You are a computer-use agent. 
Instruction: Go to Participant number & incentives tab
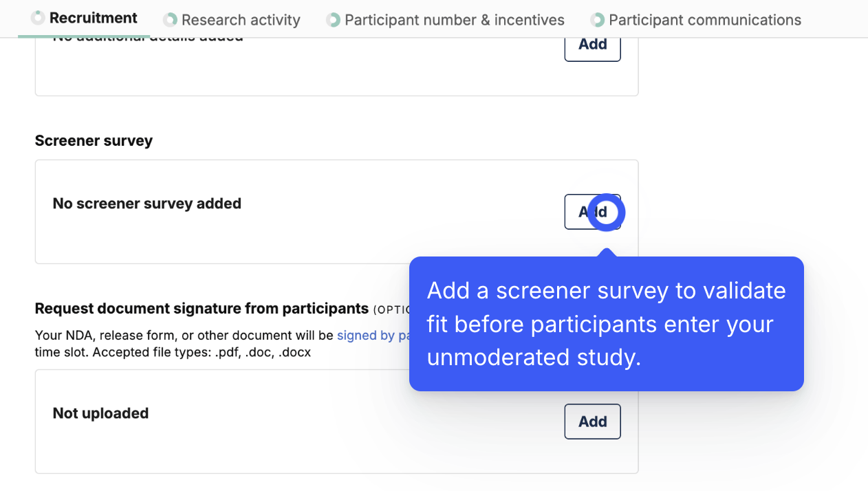pyautogui.click(x=454, y=20)
